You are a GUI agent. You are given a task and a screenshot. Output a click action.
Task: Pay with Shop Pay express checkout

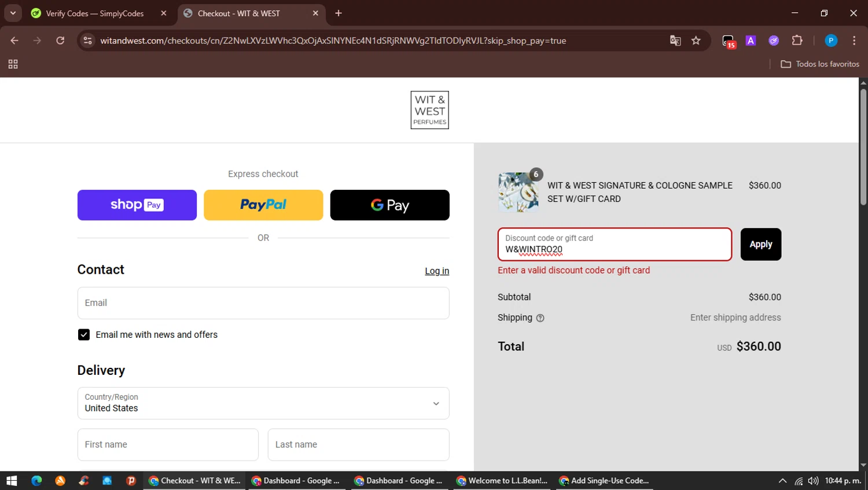pyautogui.click(x=137, y=205)
